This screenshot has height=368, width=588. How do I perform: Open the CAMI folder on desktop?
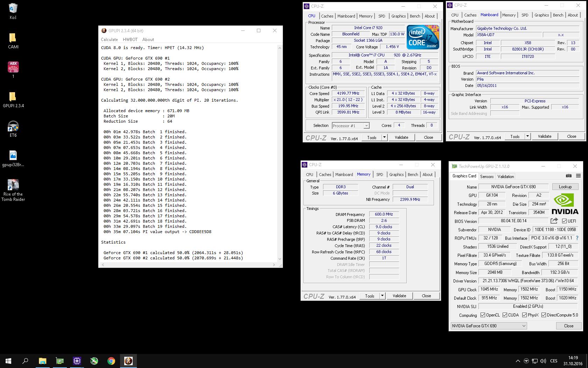tap(13, 41)
